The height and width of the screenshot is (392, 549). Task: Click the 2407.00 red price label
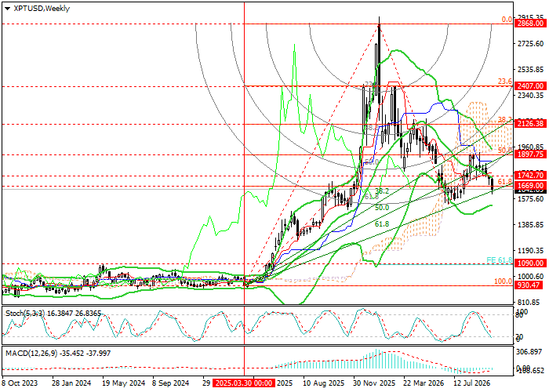tap(529, 86)
